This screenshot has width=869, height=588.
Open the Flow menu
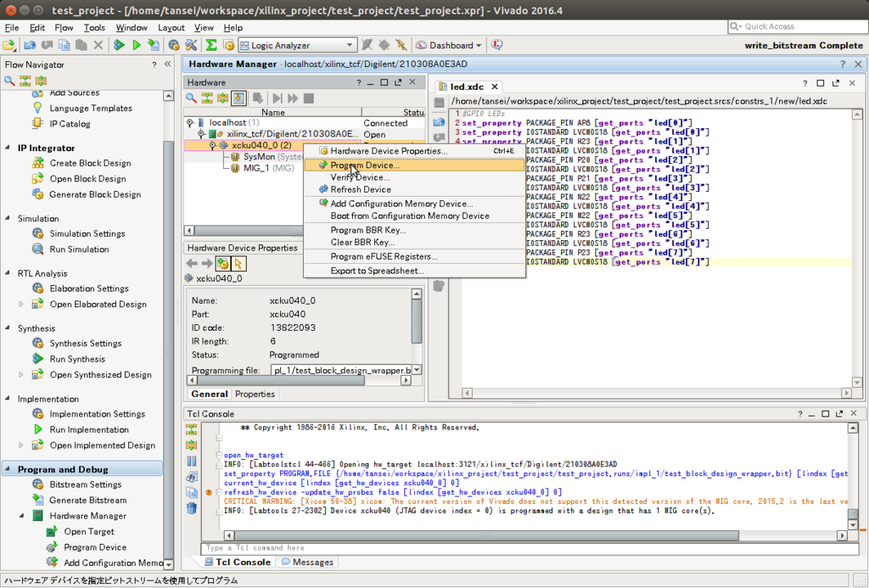point(64,27)
